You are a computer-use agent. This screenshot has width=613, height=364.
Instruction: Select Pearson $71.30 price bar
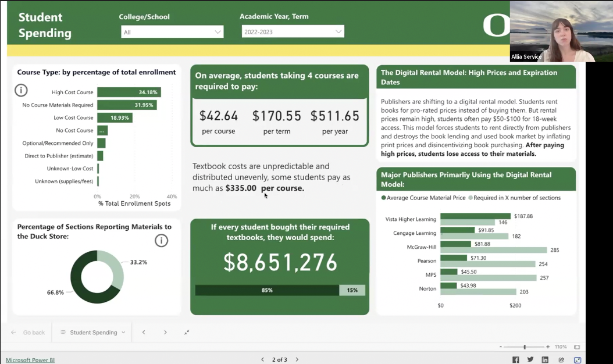[454, 258]
